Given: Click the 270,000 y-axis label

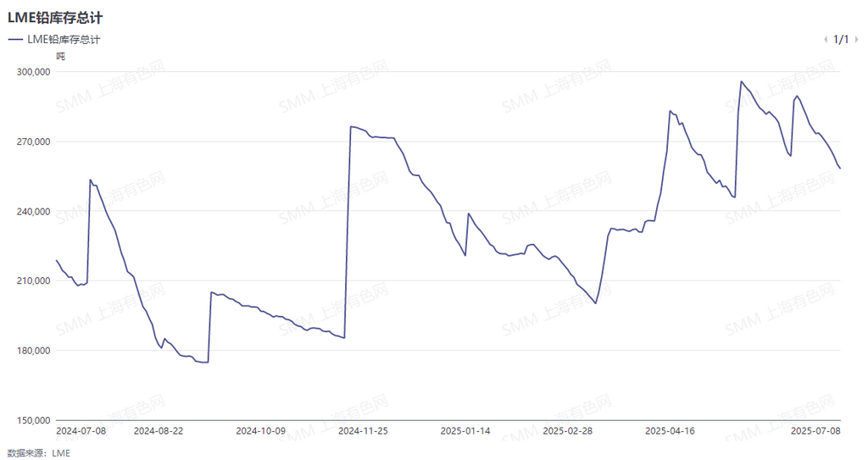Looking at the screenshot, I should coord(35,141).
